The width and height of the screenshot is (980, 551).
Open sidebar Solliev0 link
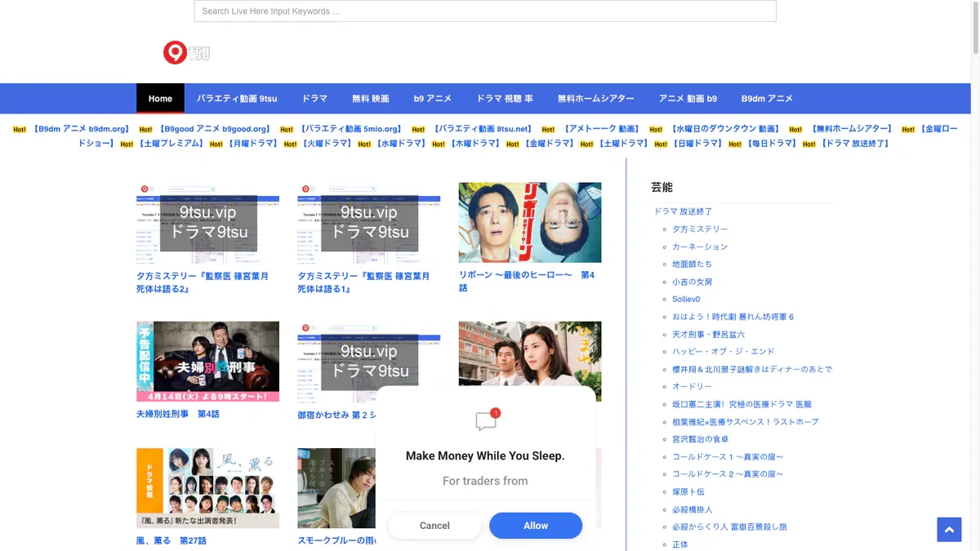click(686, 300)
